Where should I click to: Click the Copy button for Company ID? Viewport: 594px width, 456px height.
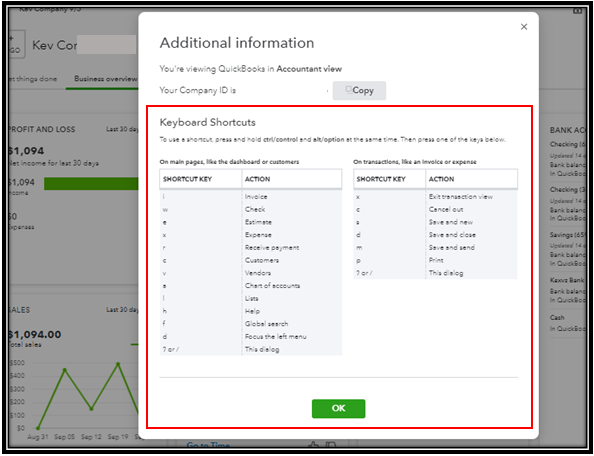(359, 91)
